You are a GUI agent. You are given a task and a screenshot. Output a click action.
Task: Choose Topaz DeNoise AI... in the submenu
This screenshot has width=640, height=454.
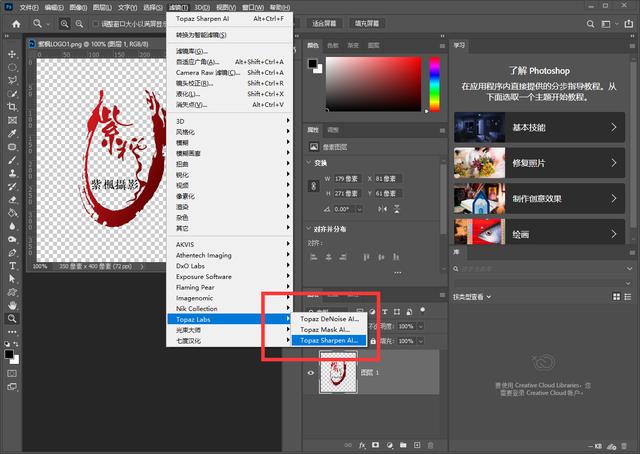coord(329,319)
